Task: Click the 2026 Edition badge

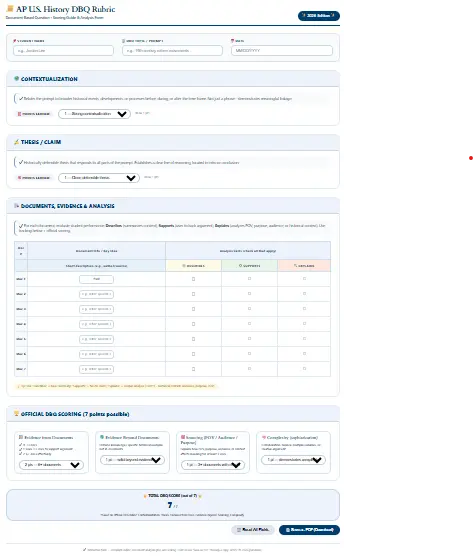Action: tap(319, 16)
